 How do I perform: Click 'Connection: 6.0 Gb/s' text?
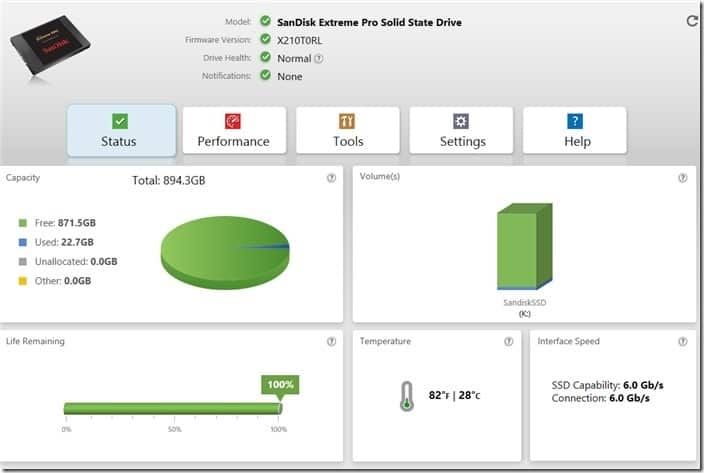(x=600, y=398)
